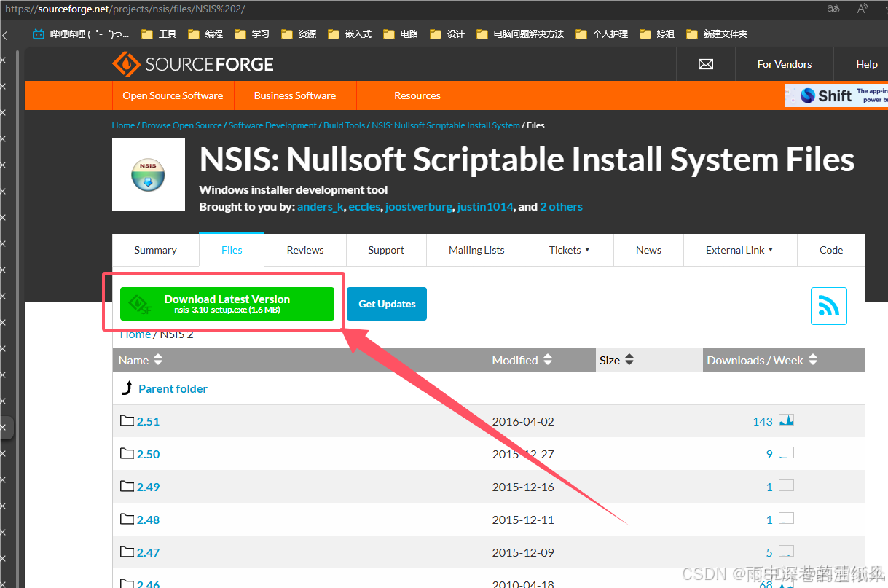888x588 pixels.
Task: Click the downloads chart icon for 2.49
Action: (786, 486)
